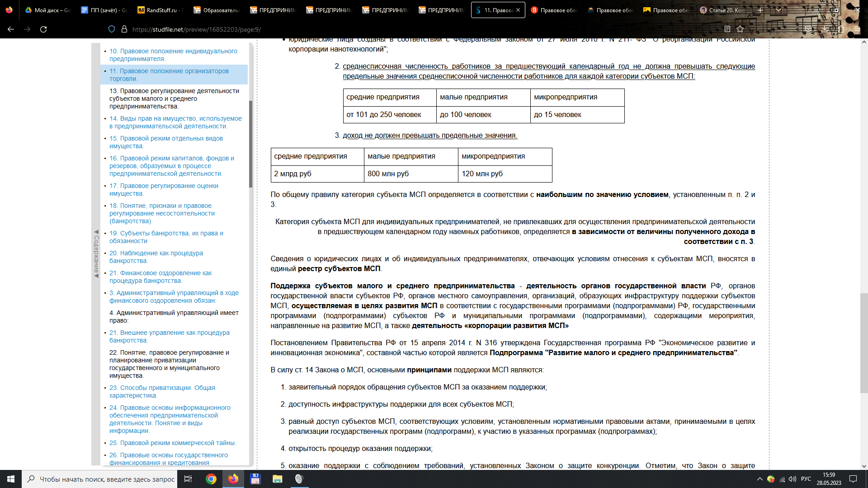Go back to the previous page
This screenshot has height=488, width=868.
[x=11, y=29]
